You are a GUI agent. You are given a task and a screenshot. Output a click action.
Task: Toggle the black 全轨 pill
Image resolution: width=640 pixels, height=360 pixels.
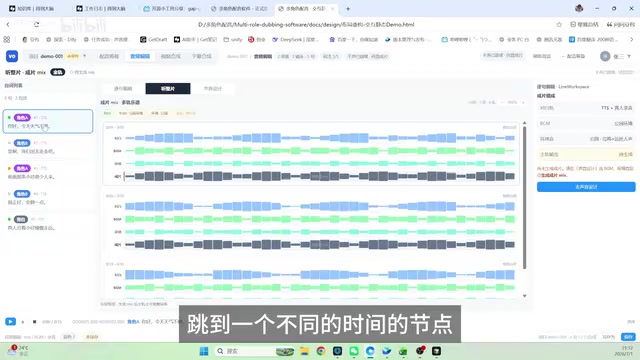[x=58, y=72]
